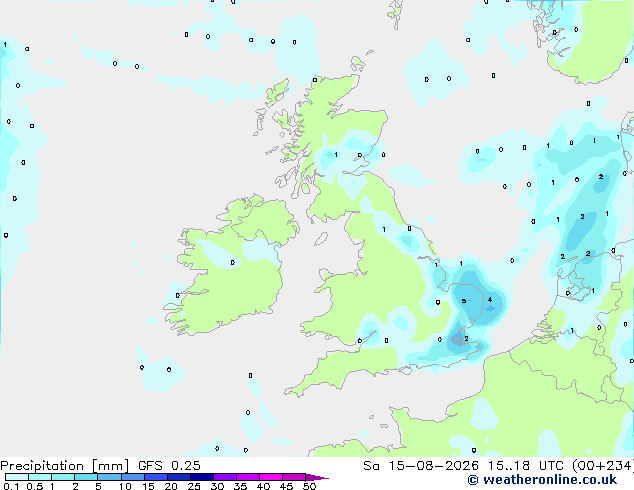Click the 'Precipitation [mm]' title text
Viewport: 634px width, 490px height.
pyautogui.click(x=64, y=466)
